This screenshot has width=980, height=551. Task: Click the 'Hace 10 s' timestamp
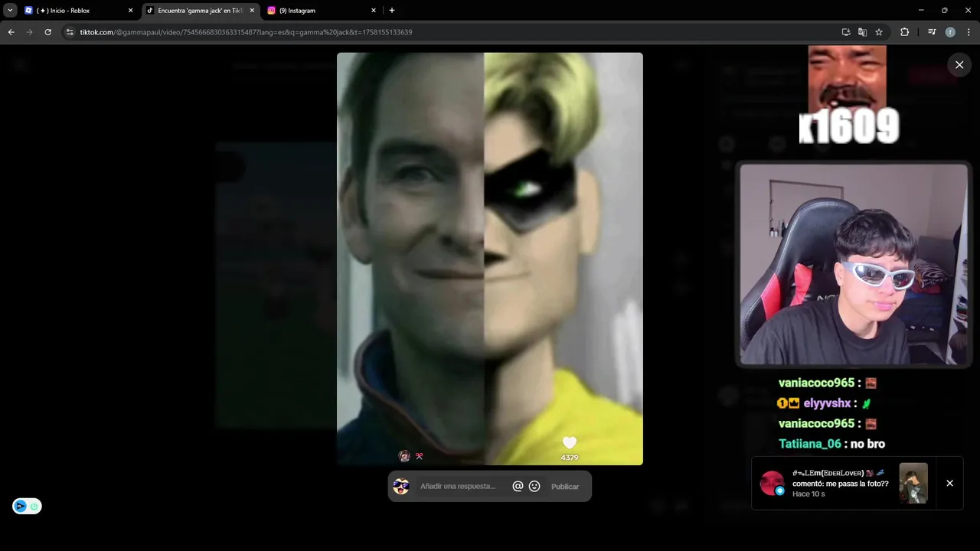(x=808, y=494)
